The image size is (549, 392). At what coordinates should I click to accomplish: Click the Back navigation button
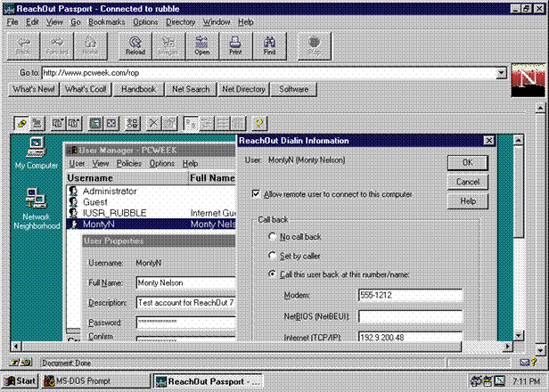pos(23,45)
